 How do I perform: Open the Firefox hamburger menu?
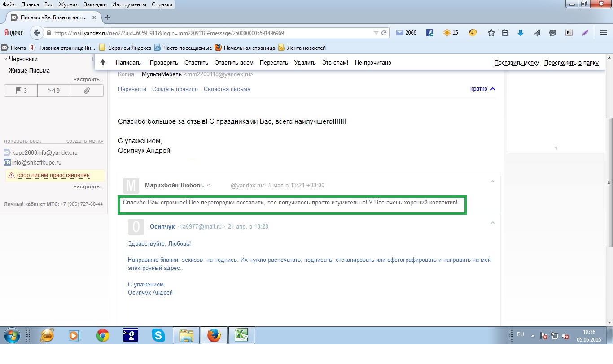tap(604, 33)
